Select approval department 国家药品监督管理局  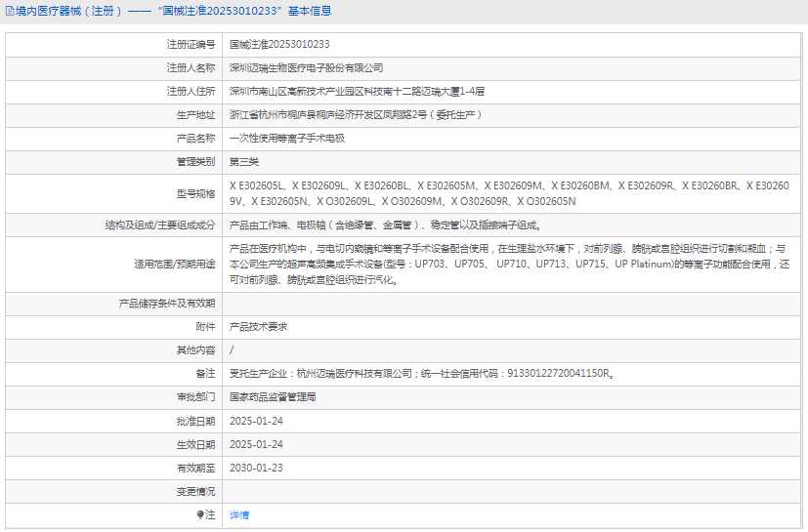[273, 397]
